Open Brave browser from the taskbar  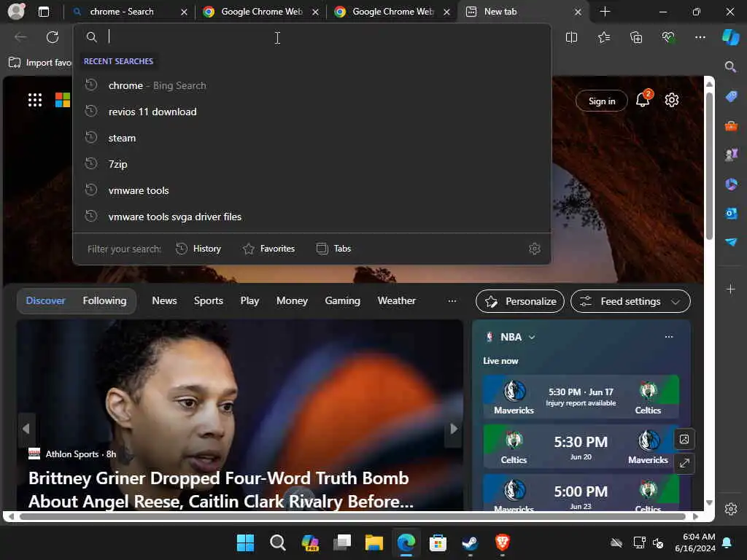[x=502, y=542]
